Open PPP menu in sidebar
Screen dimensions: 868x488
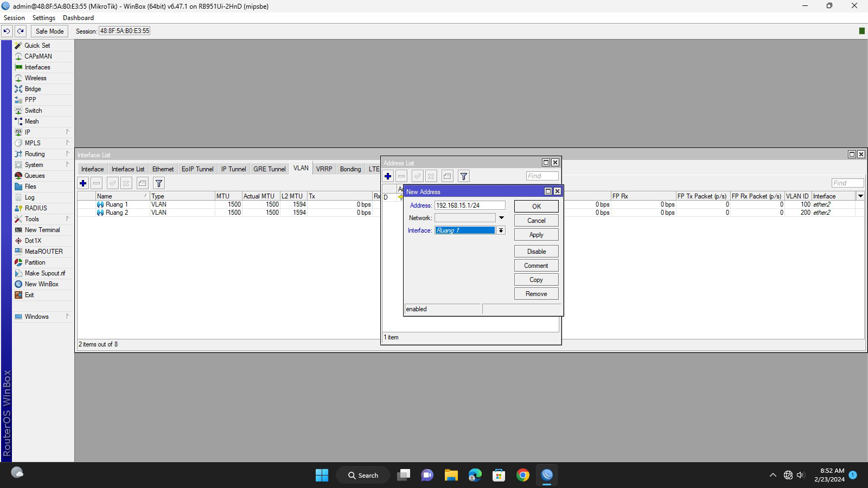30,100
